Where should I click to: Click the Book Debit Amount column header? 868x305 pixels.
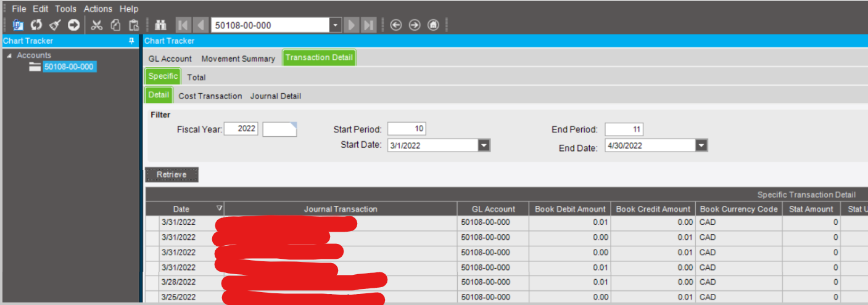pos(571,209)
